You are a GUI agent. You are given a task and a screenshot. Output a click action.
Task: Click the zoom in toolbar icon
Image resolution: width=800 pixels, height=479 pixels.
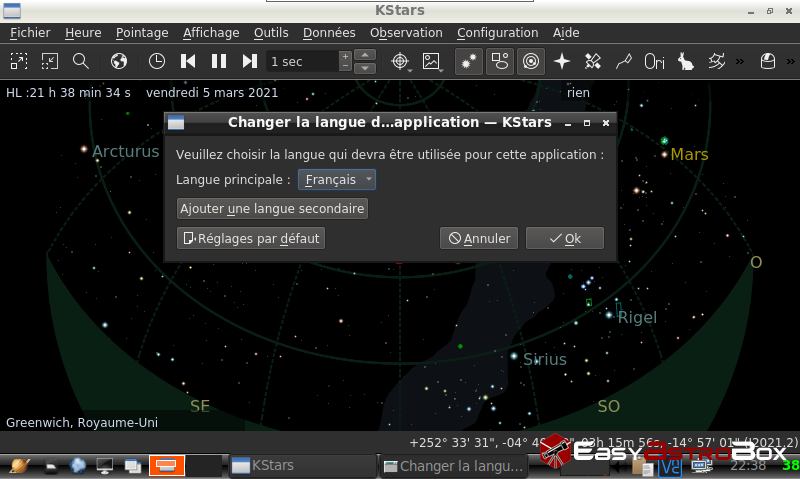(x=19, y=61)
